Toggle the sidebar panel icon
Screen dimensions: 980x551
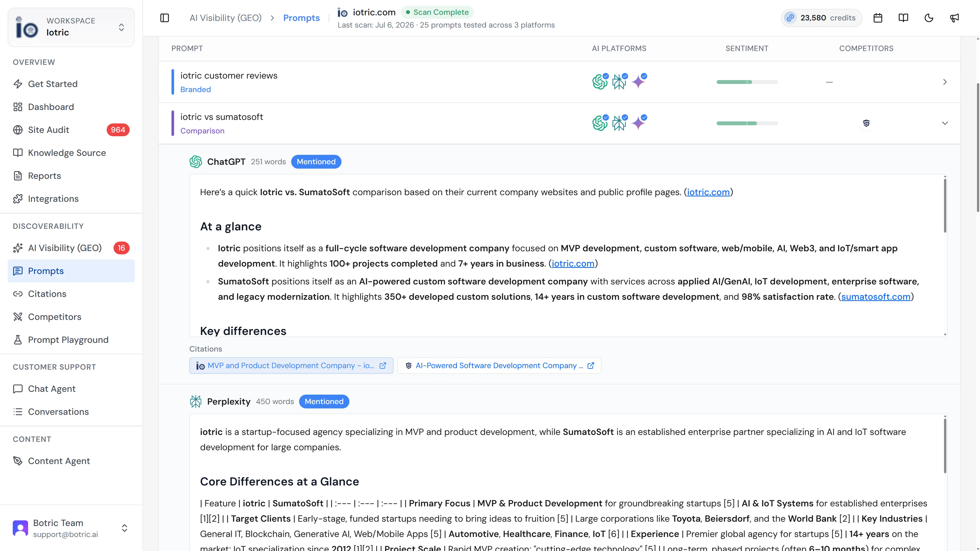[x=164, y=18]
